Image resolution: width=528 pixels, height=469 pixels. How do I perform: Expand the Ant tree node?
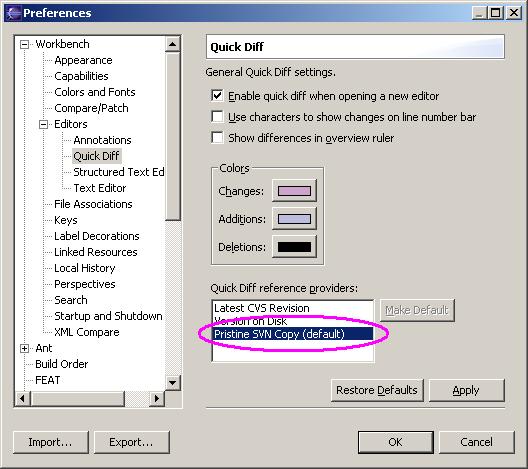point(24,348)
